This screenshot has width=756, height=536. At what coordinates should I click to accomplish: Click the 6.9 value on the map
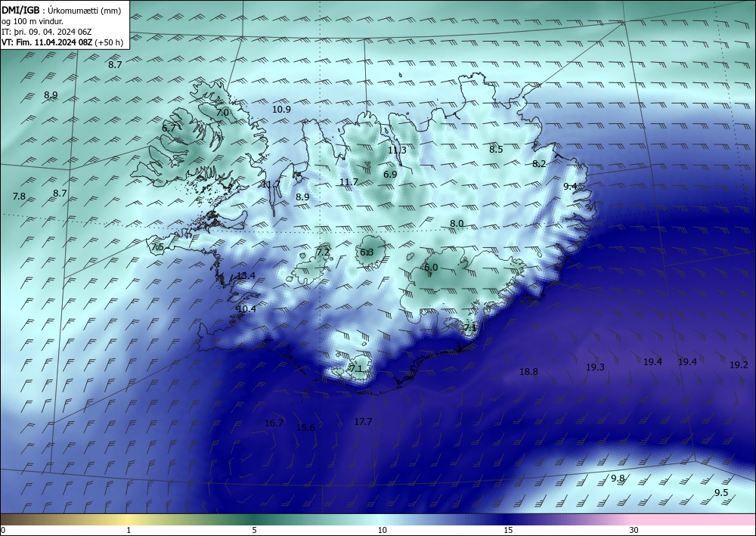tap(390, 174)
